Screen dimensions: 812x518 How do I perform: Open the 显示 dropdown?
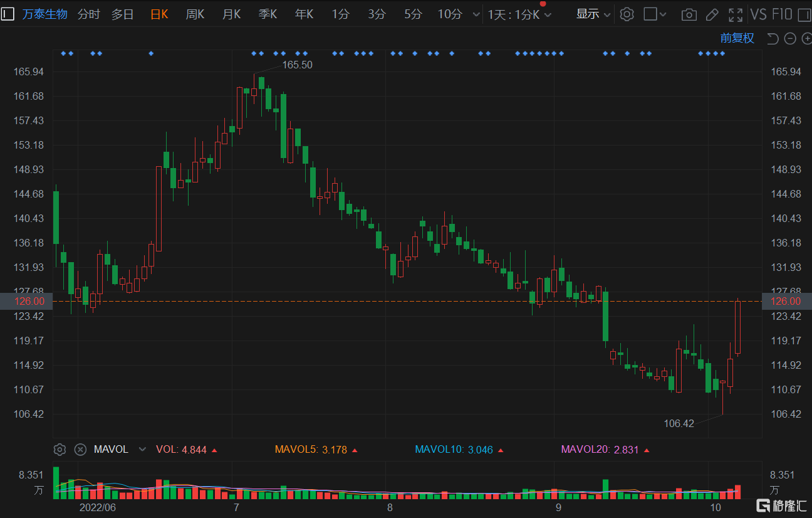pyautogui.click(x=593, y=14)
